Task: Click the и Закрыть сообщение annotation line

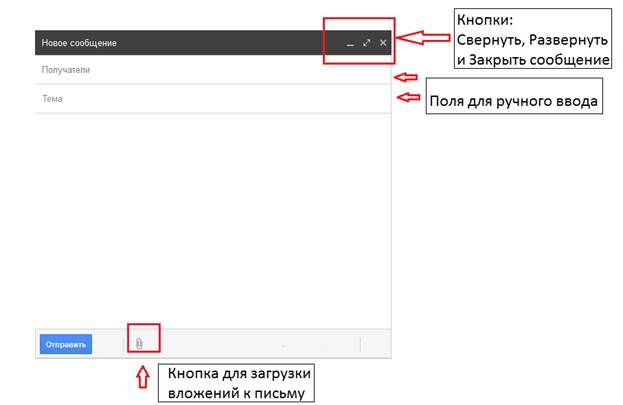Action: [532, 60]
